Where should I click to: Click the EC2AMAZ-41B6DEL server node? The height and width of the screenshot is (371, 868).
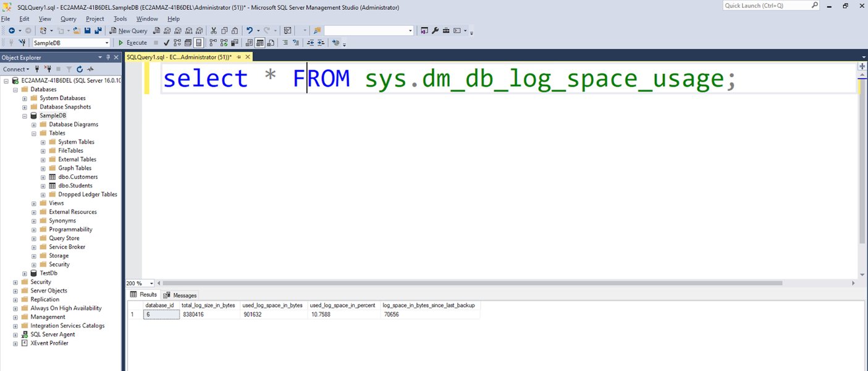(71, 80)
